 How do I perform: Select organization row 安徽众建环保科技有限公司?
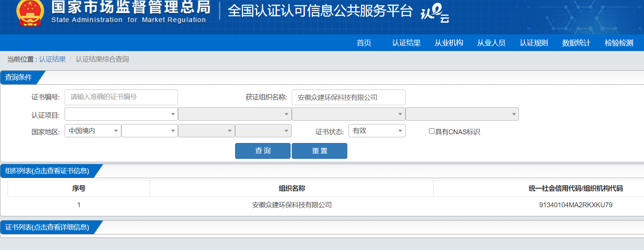tap(292, 205)
